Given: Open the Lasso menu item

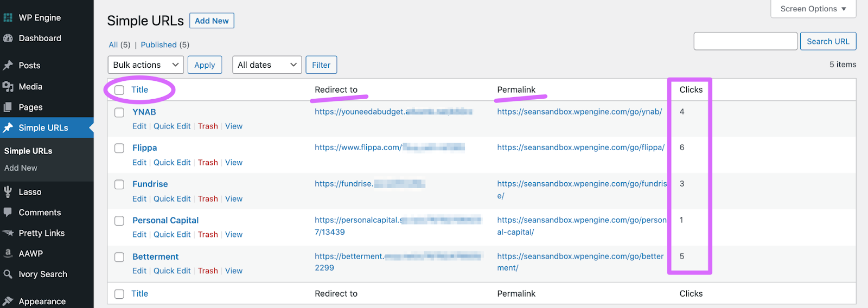Looking at the screenshot, I should pos(30,191).
